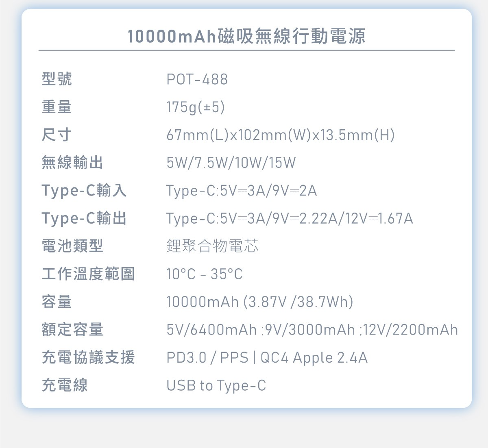Screen dimensions: 488x448
Task: Click the rated capacity value starting 5V/6400mAh
Action: click(312, 330)
